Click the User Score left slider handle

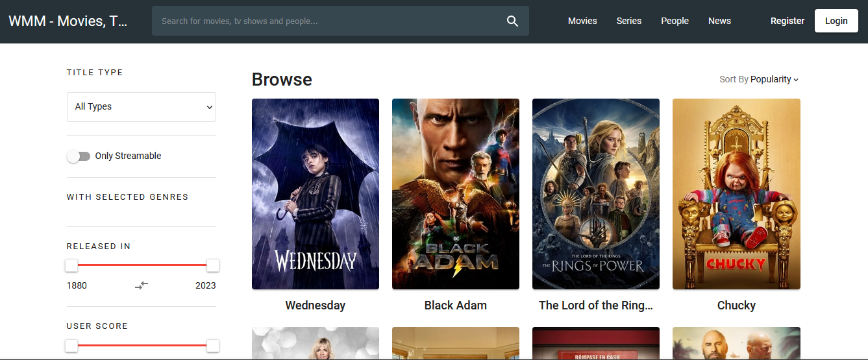pyautogui.click(x=71, y=346)
